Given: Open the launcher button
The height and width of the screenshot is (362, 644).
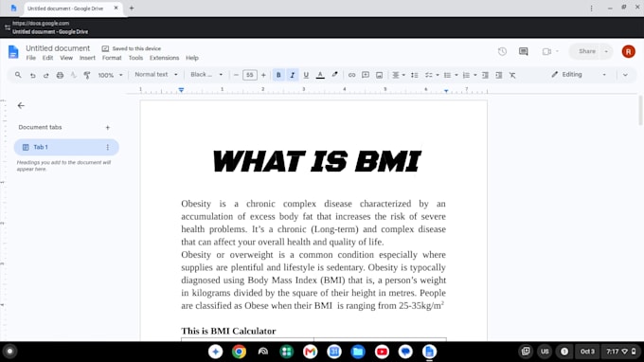Looking at the screenshot, I should coord(9,352).
